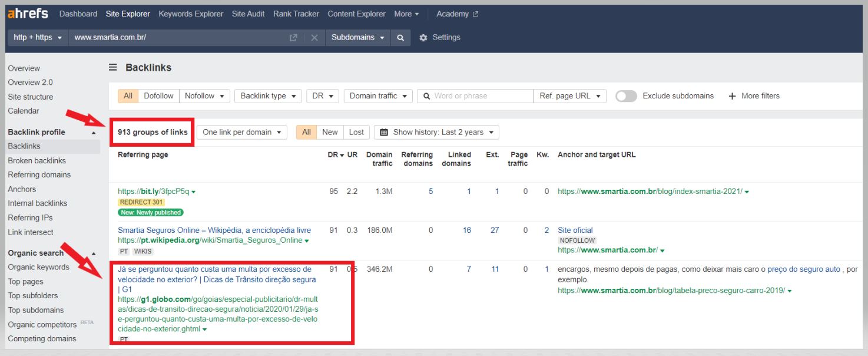Open Top subdomains report

36,310
